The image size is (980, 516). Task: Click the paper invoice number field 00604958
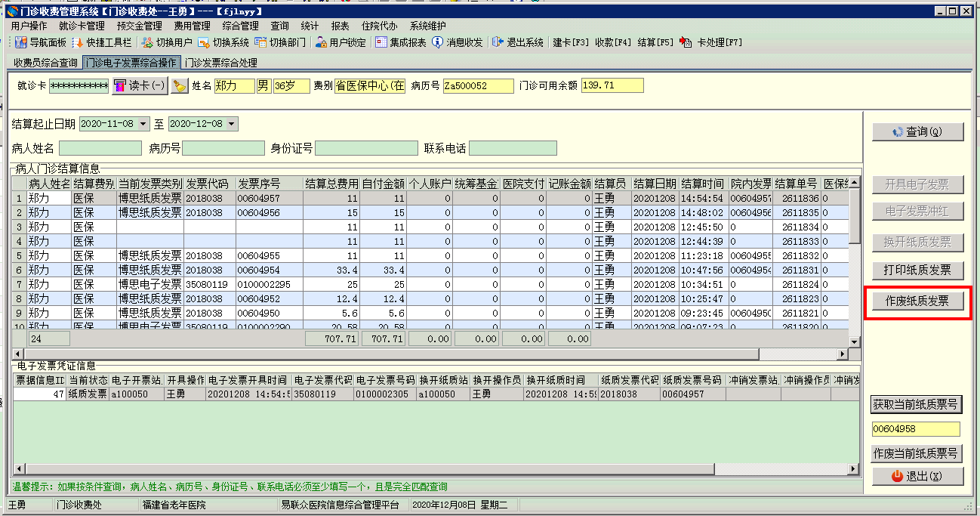(x=916, y=429)
